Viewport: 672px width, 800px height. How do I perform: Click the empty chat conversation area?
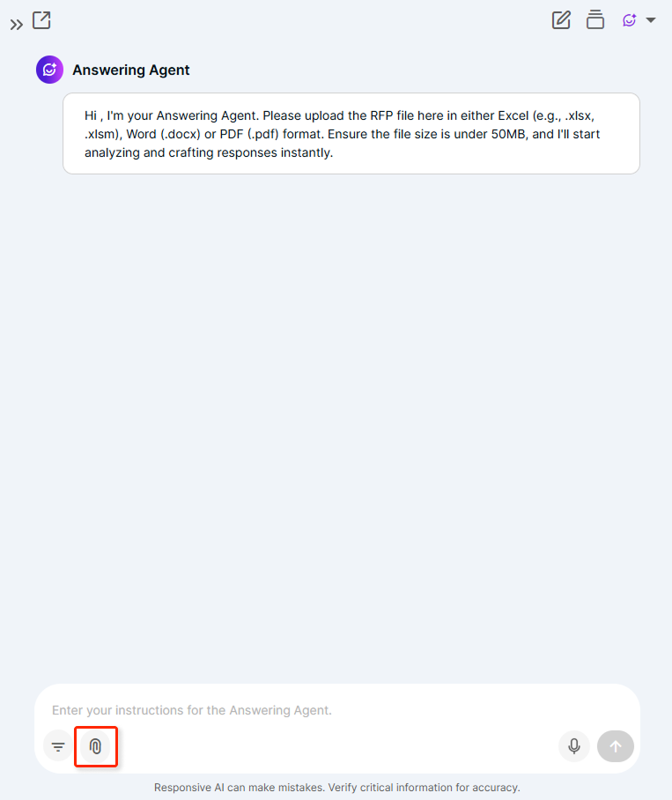(x=336, y=428)
